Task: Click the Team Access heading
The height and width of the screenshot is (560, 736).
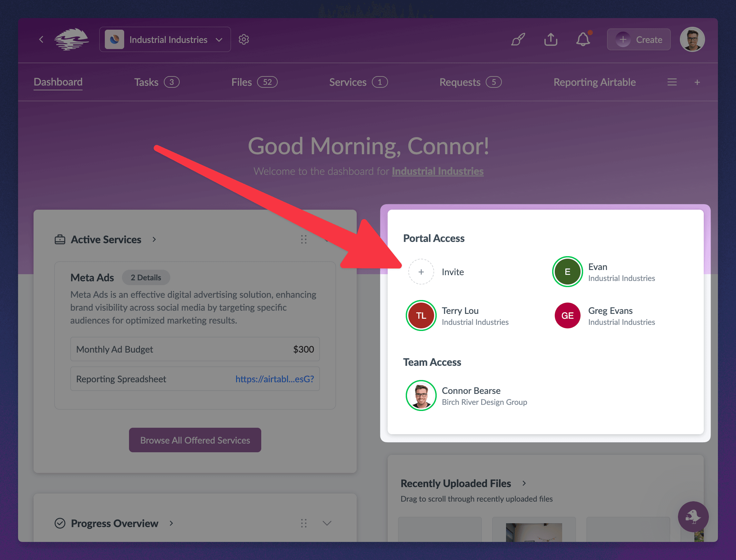Action: point(432,362)
